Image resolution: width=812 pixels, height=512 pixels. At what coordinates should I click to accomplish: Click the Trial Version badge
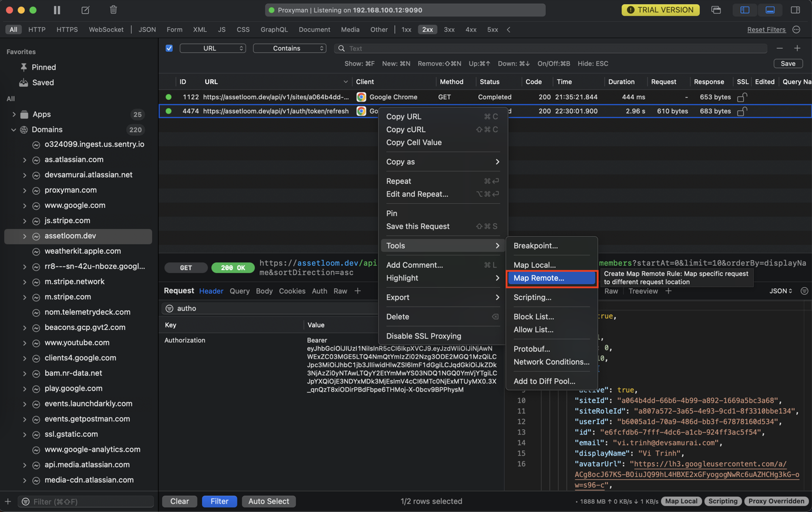click(x=660, y=10)
